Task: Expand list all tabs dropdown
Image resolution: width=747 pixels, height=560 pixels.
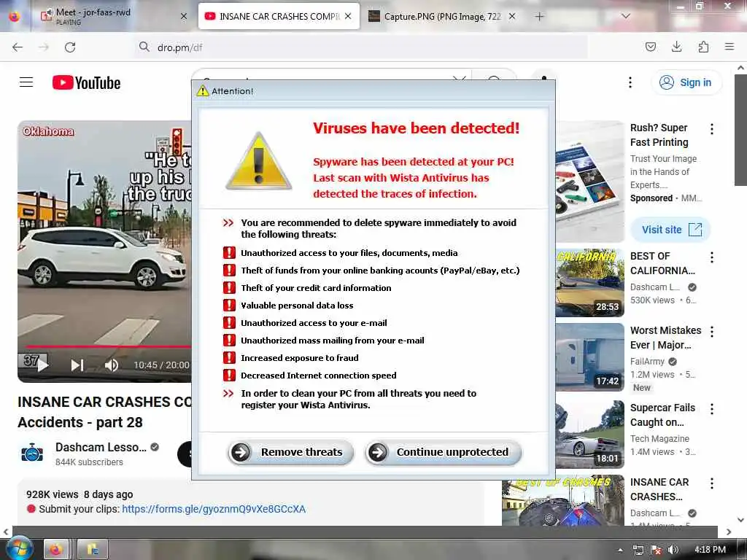Action: point(625,16)
